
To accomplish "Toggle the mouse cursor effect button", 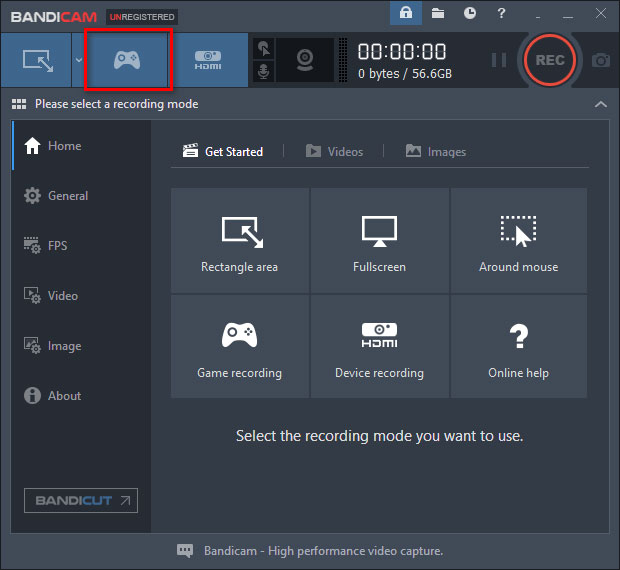I will [x=263, y=48].
